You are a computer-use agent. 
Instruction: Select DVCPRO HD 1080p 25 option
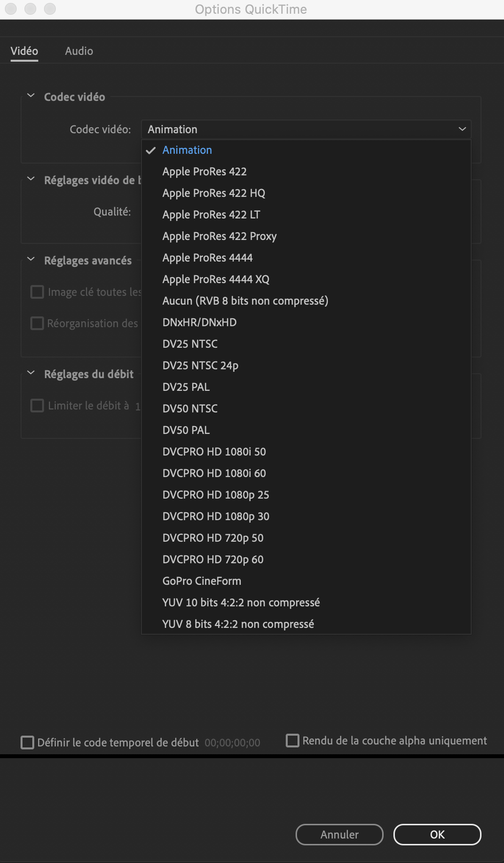216,495
